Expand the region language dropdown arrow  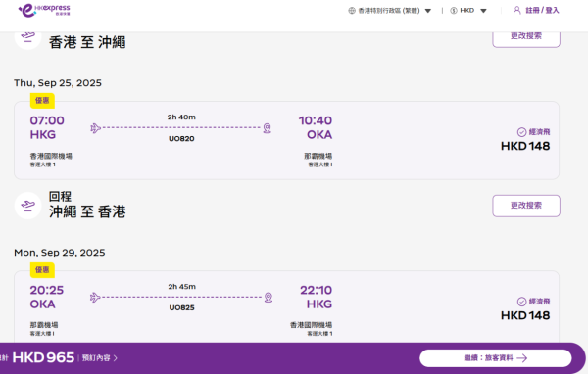tap(428, 11)
